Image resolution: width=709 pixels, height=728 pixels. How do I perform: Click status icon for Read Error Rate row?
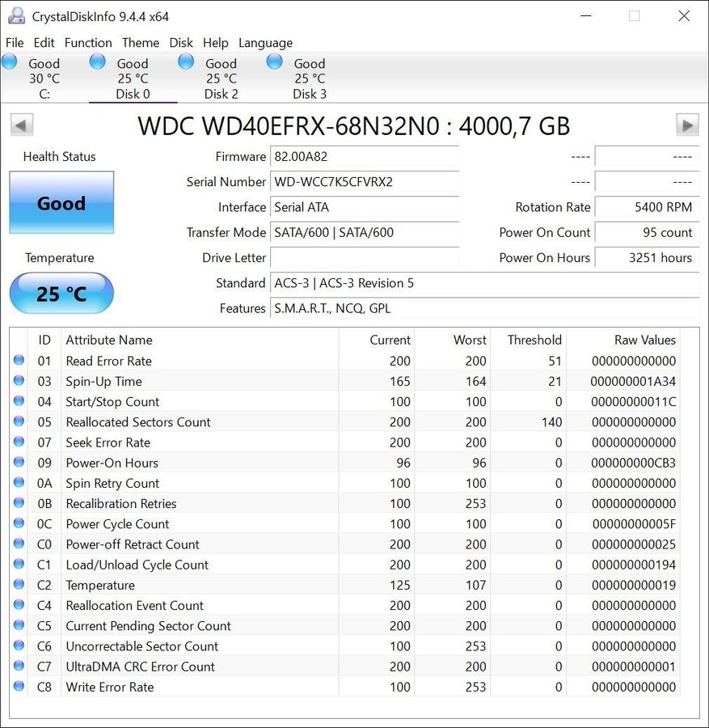(x=19, y=361)
